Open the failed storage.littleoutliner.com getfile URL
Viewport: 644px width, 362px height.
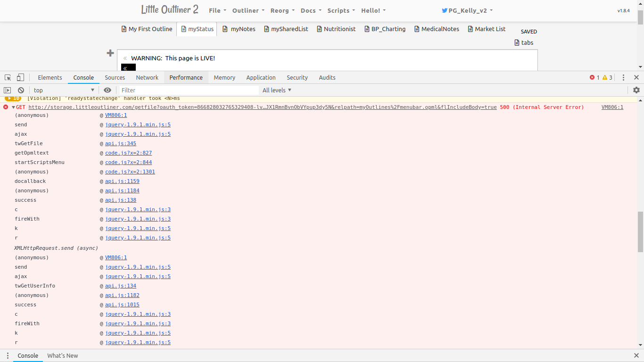pyautogui.click(x=263, y=107)
